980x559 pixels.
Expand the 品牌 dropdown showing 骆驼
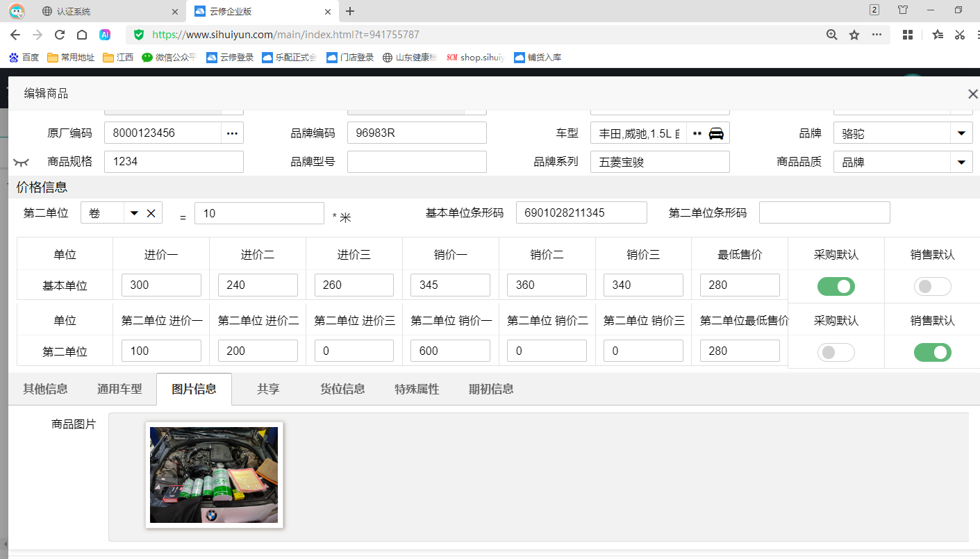[x=961, y=133]
